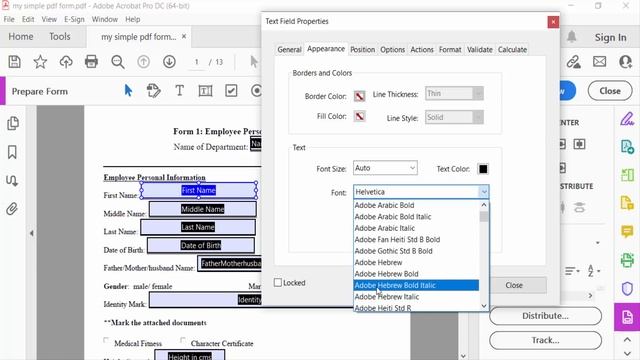
Task: Open the Font Size Auto dropdown
Action: [x=385, y=168]
